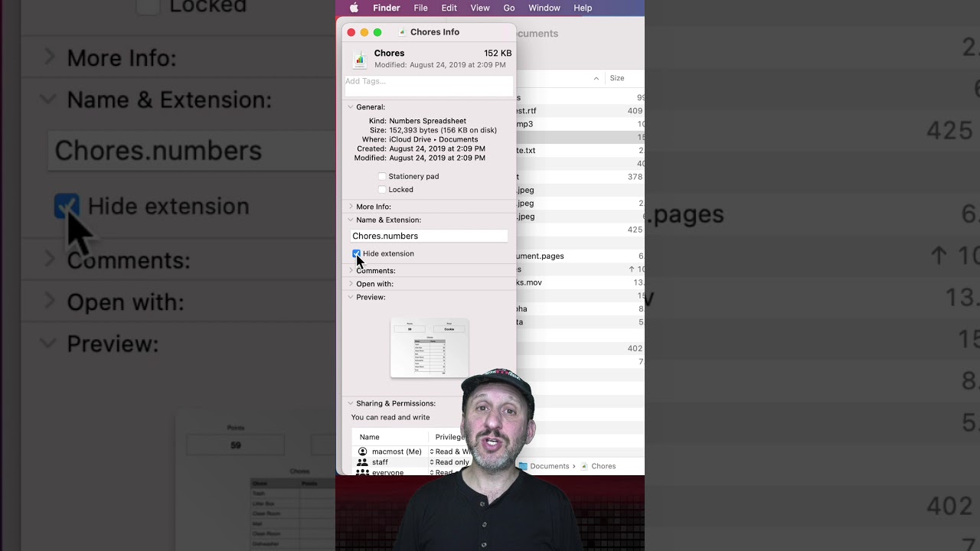Click the 152 KB size in header
Viewport: 980px width, 551px height.
tap(498, 54)
